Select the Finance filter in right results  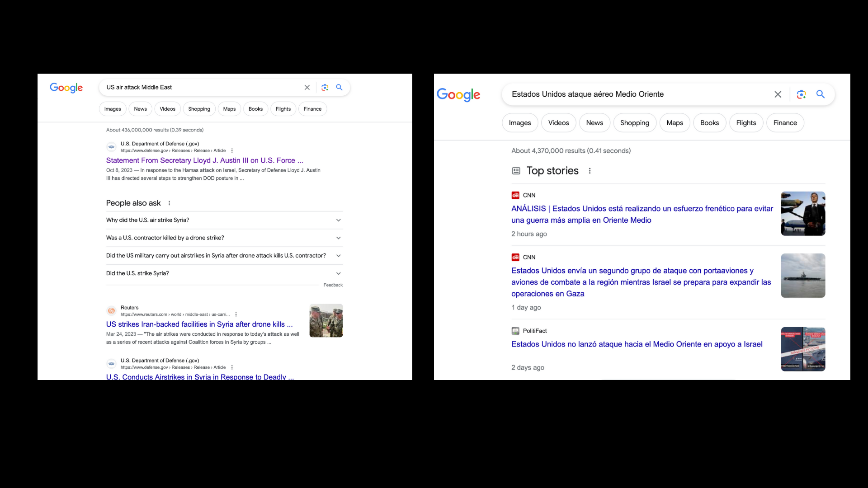[785, 123]
